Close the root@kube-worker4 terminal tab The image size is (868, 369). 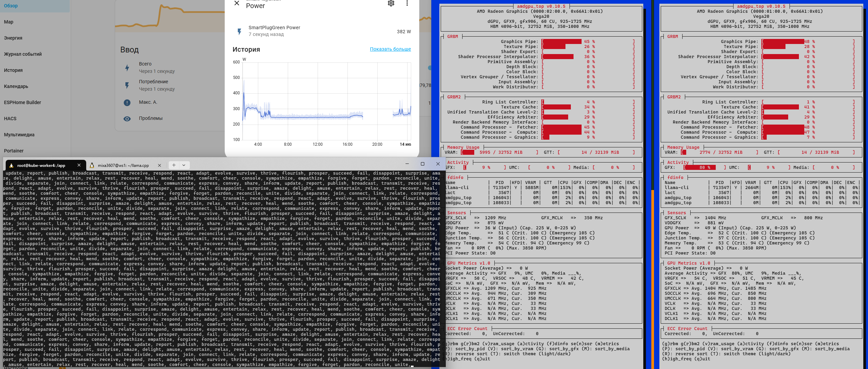tap(79, 165)
